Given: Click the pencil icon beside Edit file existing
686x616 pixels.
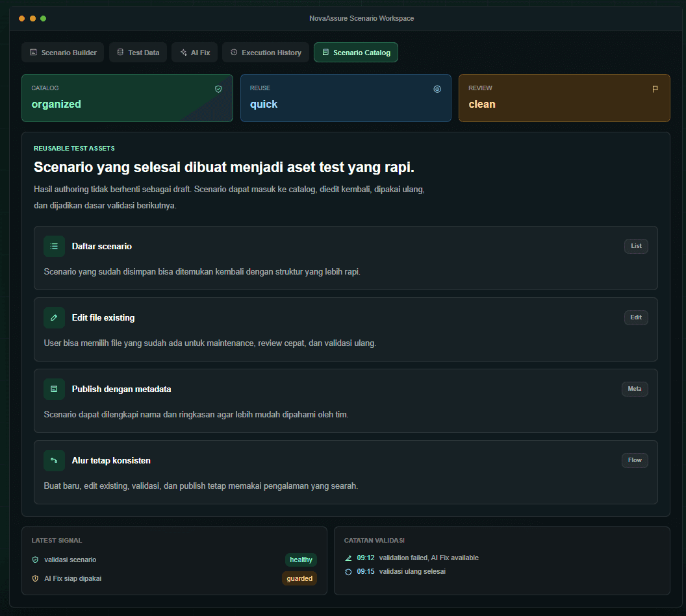Looking at the screenshot, I should 55,317.
